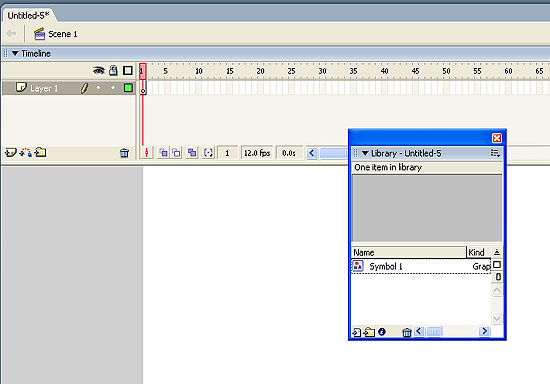The width and height of the screenshot is (550, 384).
Task: Click the back arrow beside Scene 1
Action: (11, 34)
